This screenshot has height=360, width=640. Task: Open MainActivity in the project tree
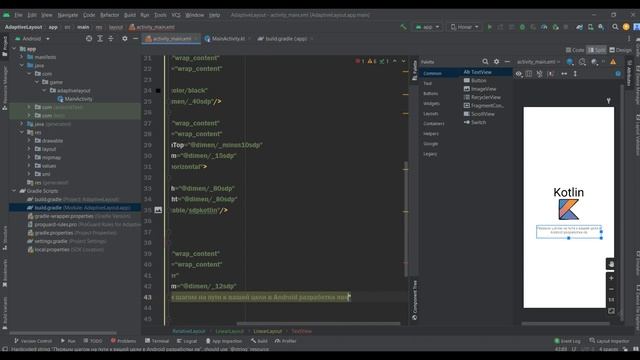(75, 99)
